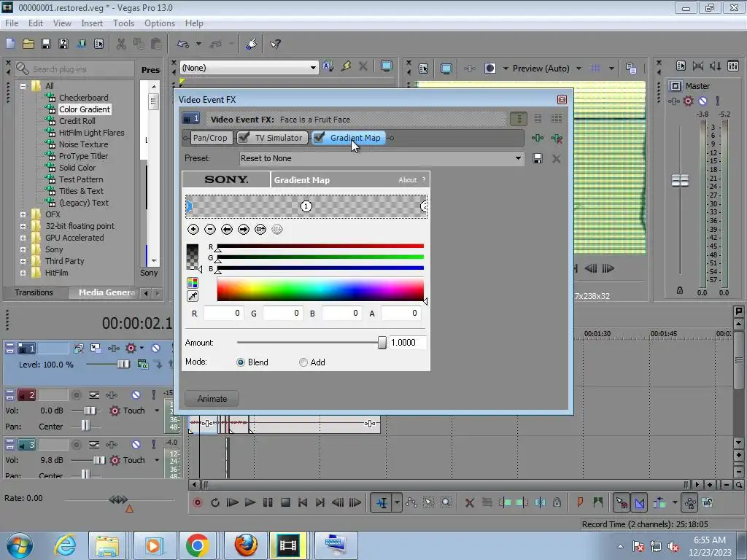Screen dimensions: 747x560
Task: Open a project with the folder icon
Action: click(x=28, y=44)
